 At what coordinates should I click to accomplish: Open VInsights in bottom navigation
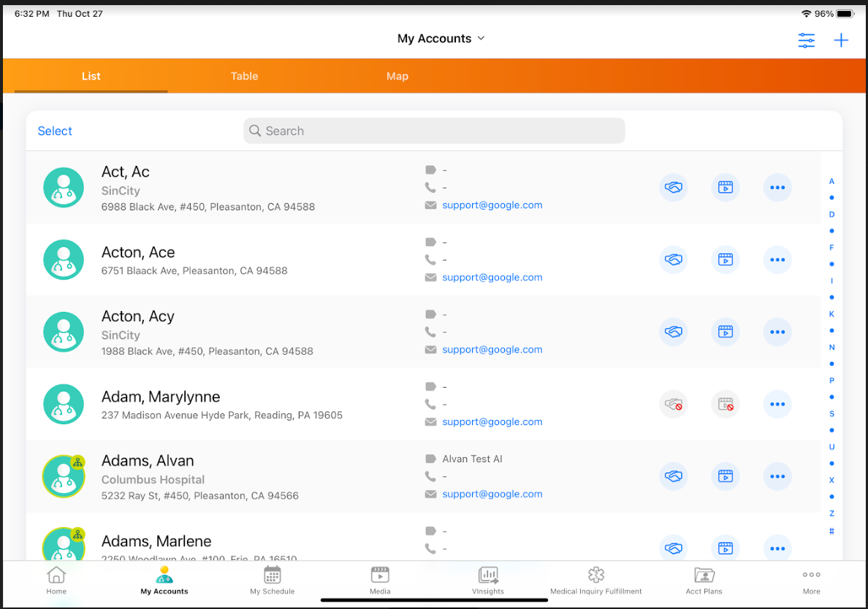488,581
